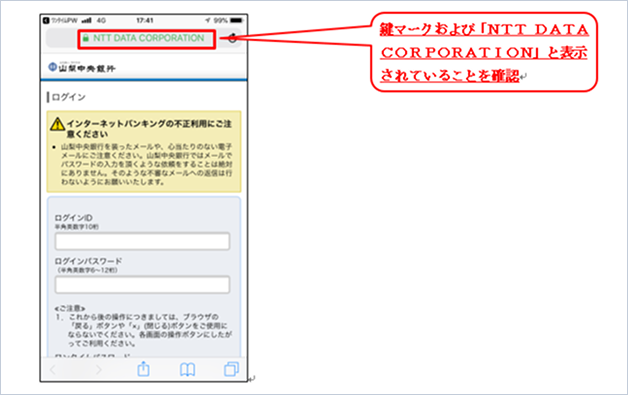Viewport: 628px width, 395px height.
Task: Tap the lock icon in address bar
Action: point(86,38)
